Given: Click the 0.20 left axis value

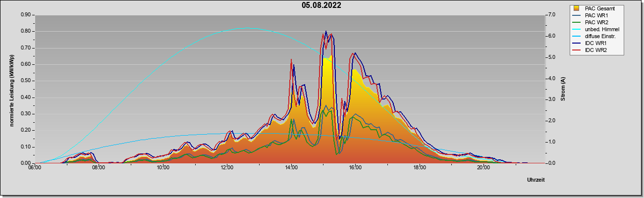Looking at the screenshot, I should (x=26, y=130).
